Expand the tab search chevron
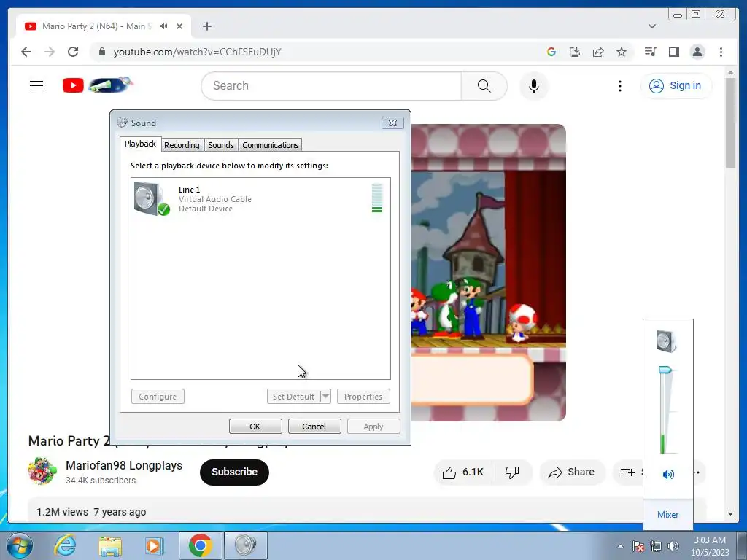Image resolution: width=747 pixels, height=560 pixels. click(652, 26)
